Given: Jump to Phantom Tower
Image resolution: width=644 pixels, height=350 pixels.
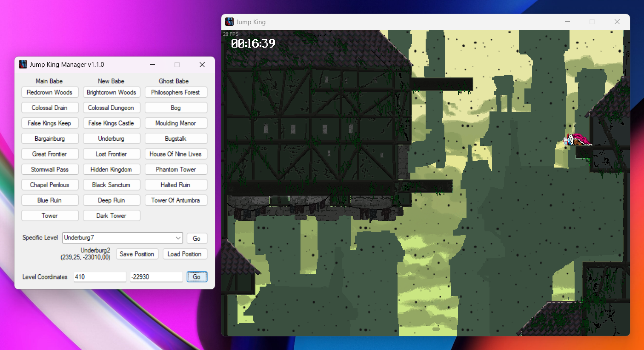Looking at the screenshot, I should pos(176,169).
